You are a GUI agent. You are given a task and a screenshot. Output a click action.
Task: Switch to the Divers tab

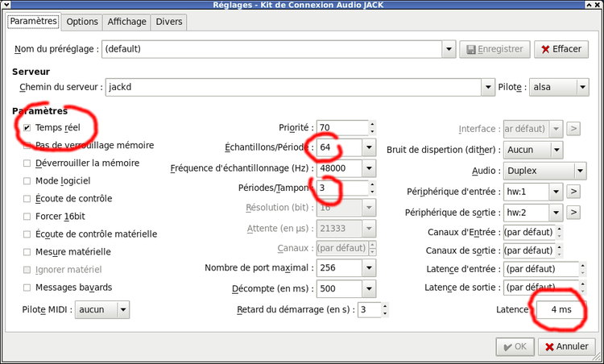tap(168, 21)
